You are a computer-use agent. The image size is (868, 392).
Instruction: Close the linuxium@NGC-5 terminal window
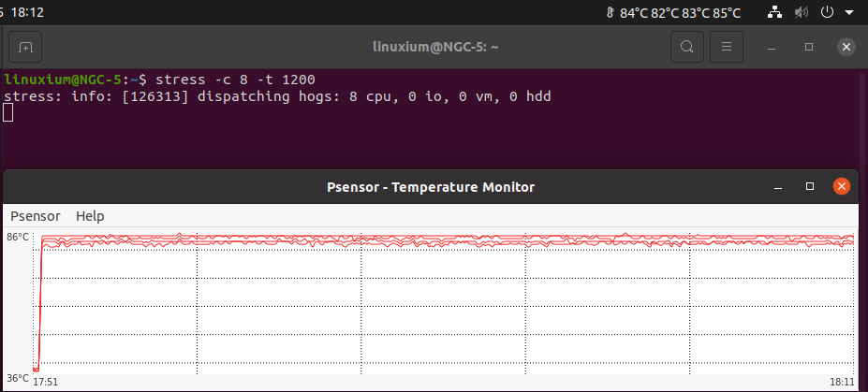[846, 47]
